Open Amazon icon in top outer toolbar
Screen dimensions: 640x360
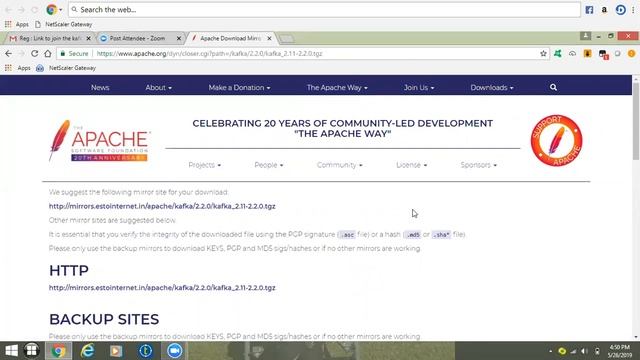tap(604, 10)
